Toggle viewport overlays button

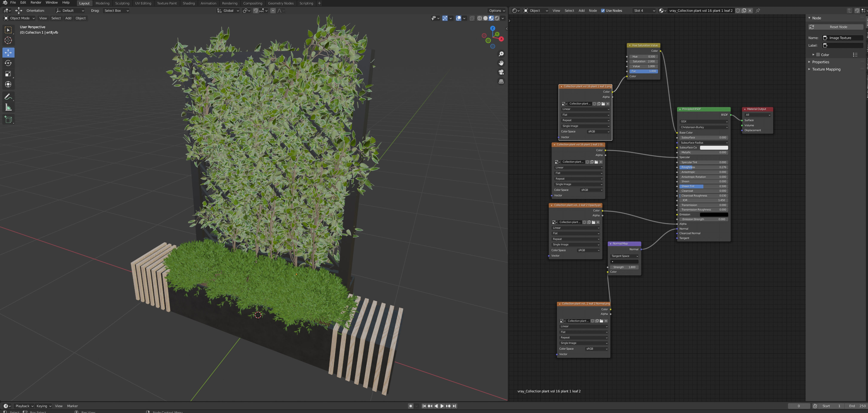(458, 18)
